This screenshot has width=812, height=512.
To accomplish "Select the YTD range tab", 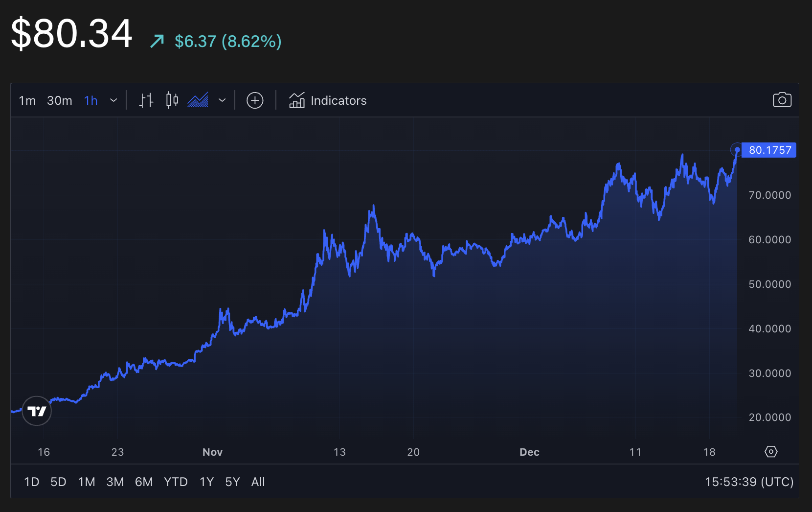I will [176, 482].
